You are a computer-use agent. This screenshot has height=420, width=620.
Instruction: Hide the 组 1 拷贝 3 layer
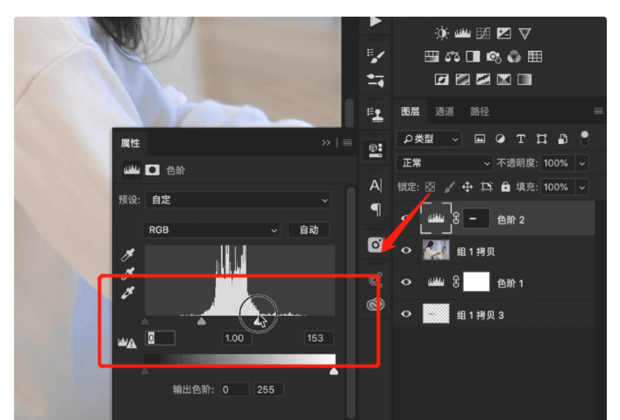406,315
